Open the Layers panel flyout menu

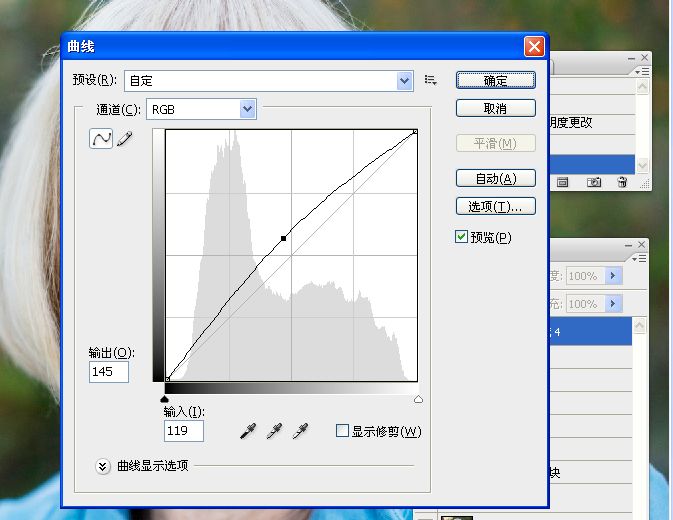point(640,258)
